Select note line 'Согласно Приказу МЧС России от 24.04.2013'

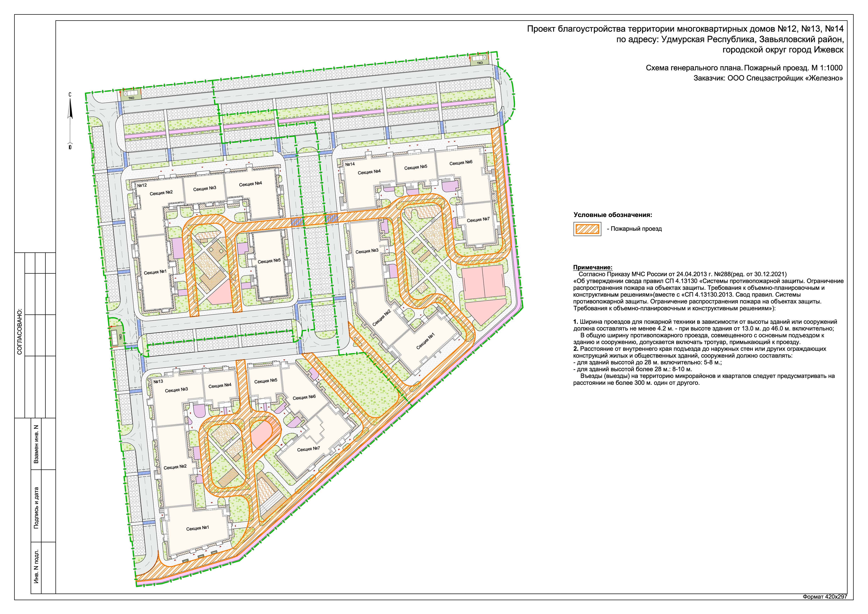coord(683,274)
